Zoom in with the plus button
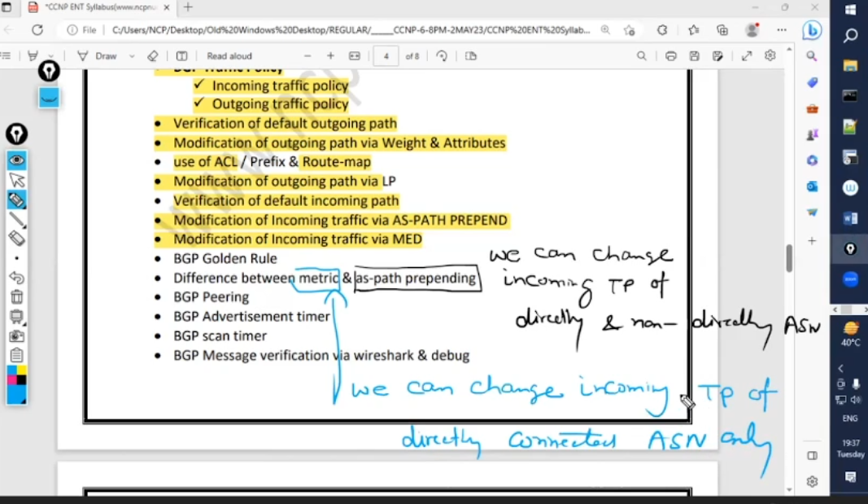 tap(330, 56)
